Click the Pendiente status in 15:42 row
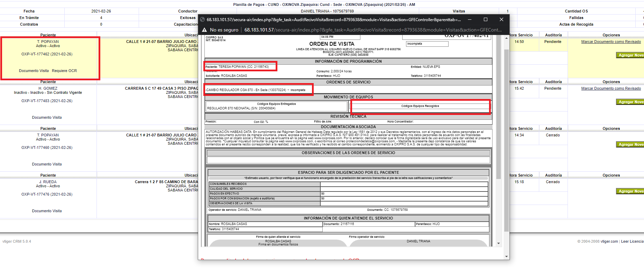Screen dimensions: 644x269 [553, 88]
